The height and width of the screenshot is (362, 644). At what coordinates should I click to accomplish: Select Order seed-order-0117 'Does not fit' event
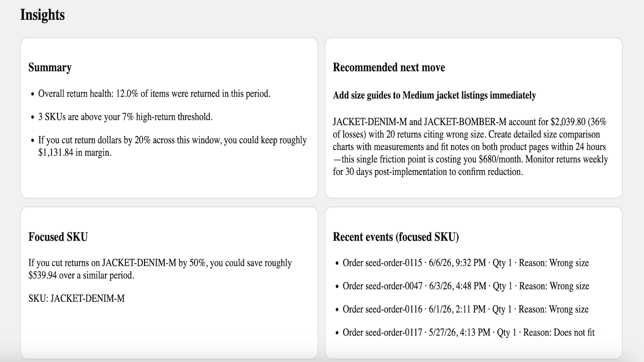(469, 333)
